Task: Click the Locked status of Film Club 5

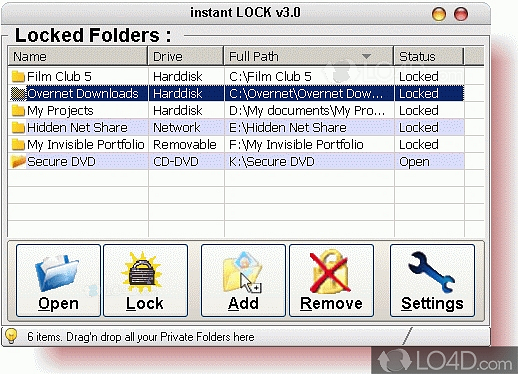Action: pos(419,76)
